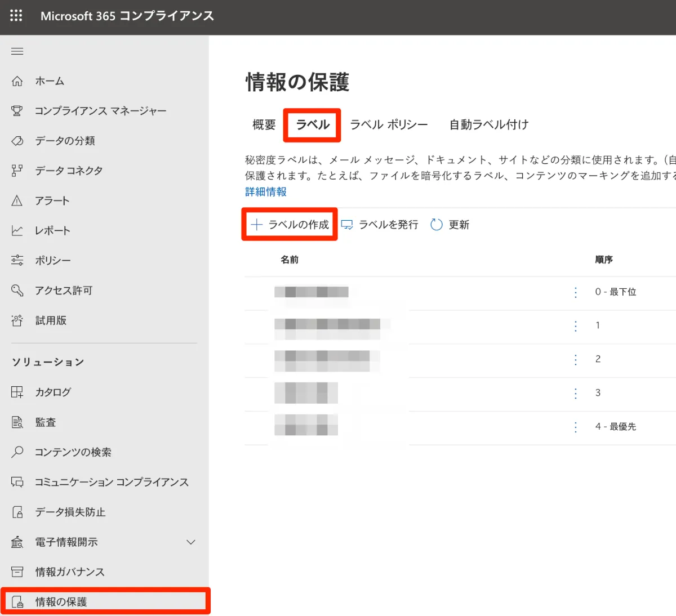Select the アラート warning triangle icon
Image resolution: width=676 pixels, height=616 pixels.
coord(17,201)
